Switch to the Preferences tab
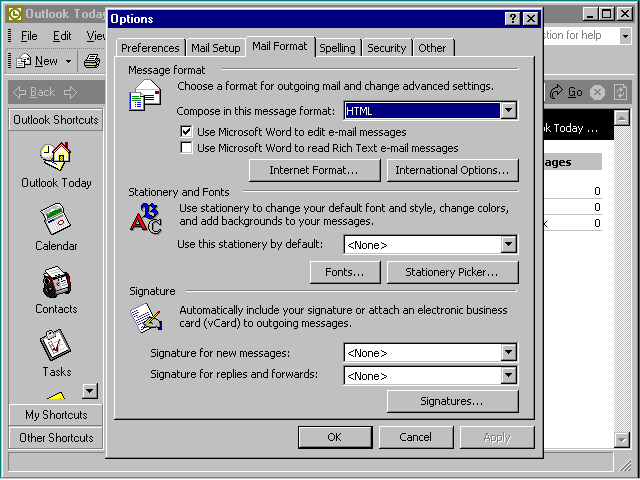The width and height of the screenshot is (640, 480). click(x=150, y=48)
